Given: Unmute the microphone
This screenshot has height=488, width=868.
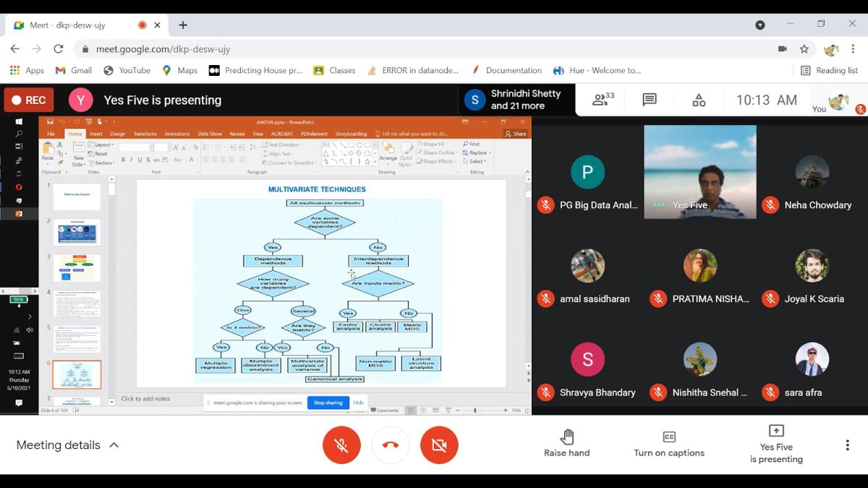Looking at the screenshot, I should click(341, 445).
